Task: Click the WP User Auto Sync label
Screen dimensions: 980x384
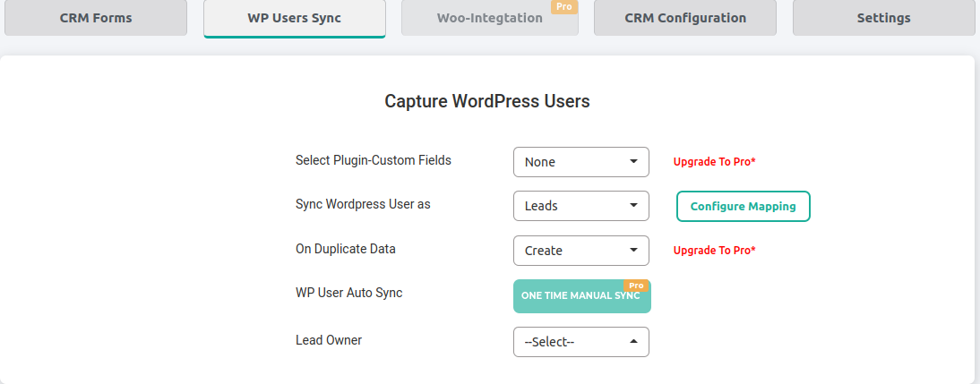Action: pyautogui.click(x=348, y=292)
